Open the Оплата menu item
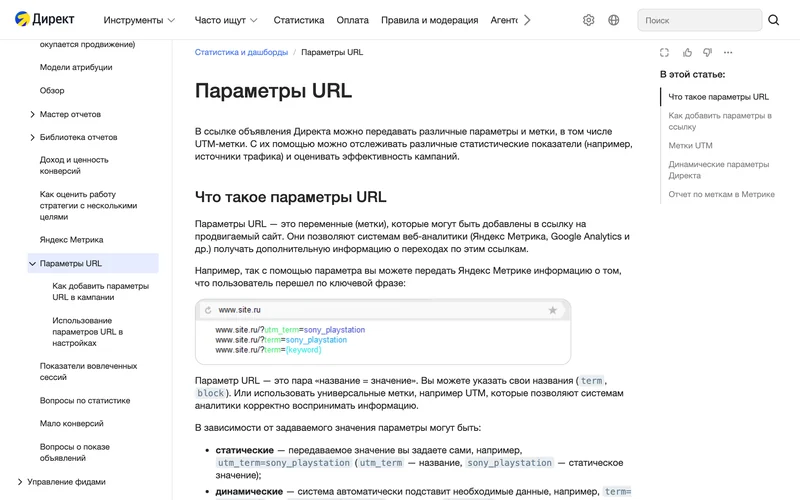This screenshot has width=800, height=500. point(352,20)
